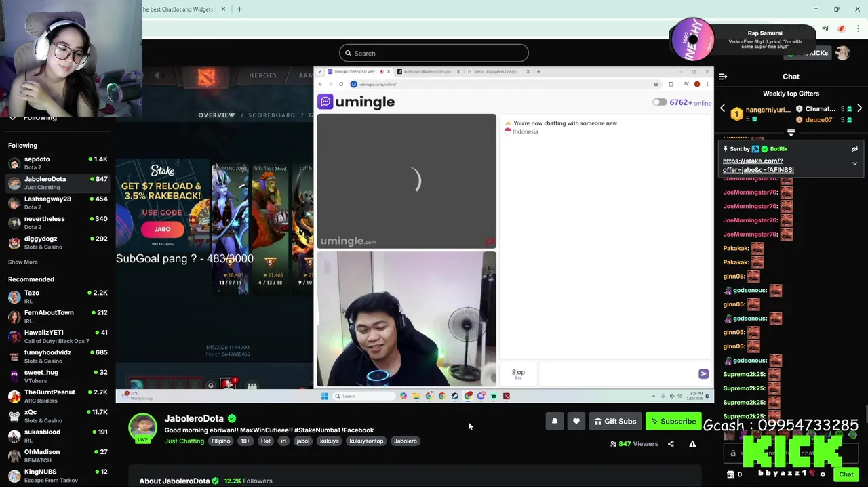Click the Chat button at bottom right
868x488 pixels.
[x=846, y=474]
